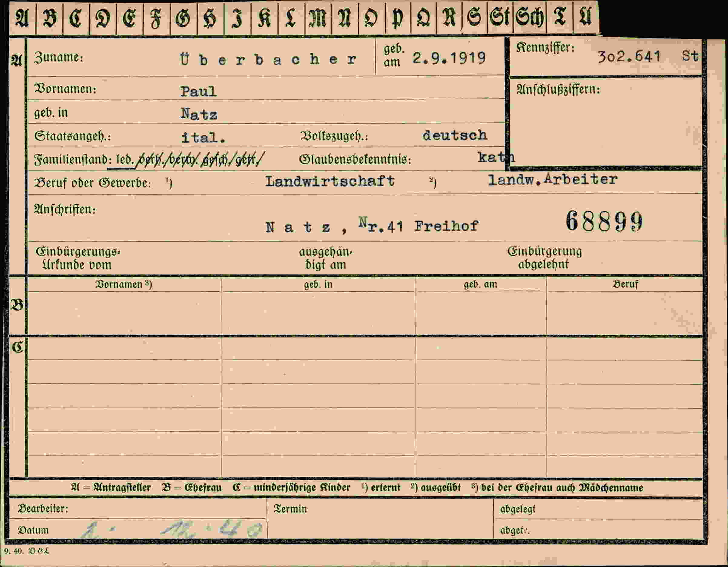The width and height of the screenshot is (728, 567).
Task: Click the typed surname 'Überbacher'
Action: [269, 59]
